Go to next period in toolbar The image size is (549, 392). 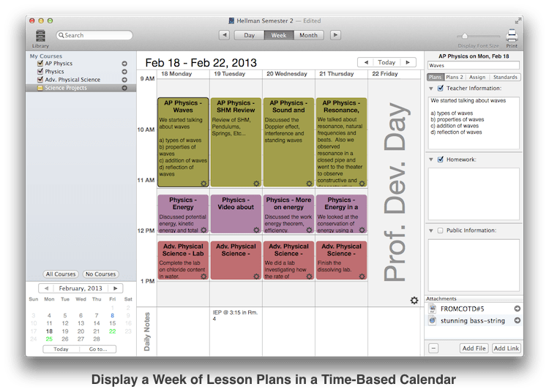pos(335,35)
